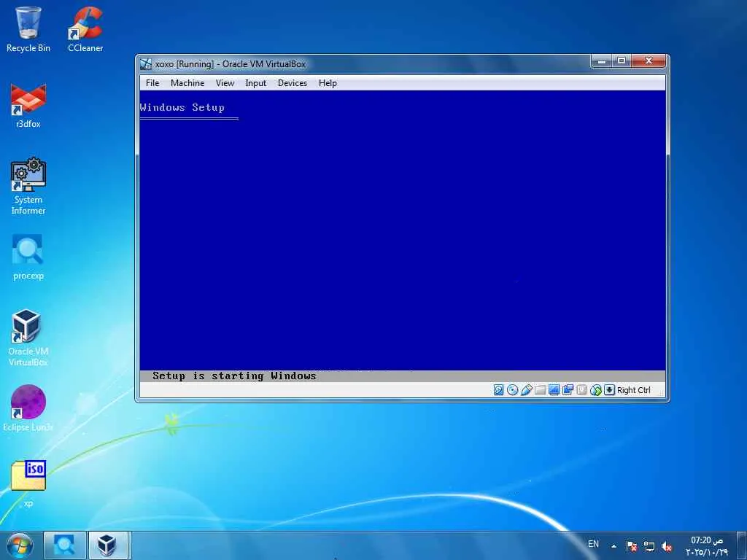Click the overlapping screens status bar icon

point(568,390)
